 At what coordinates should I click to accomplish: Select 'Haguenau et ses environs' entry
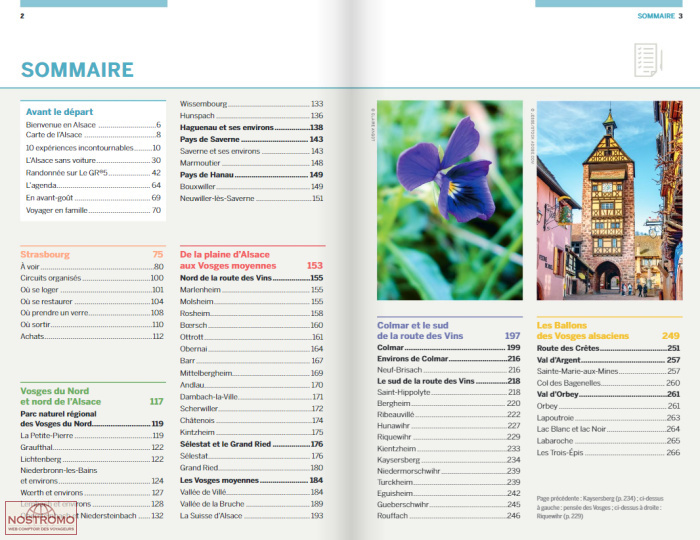point(251,127)
